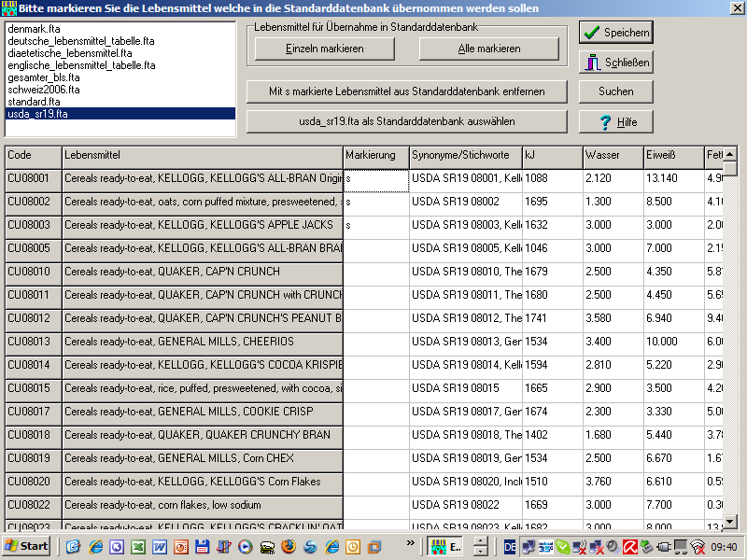This screenshot has width=747, height=560.
Task: Click the Markierung cell for CU08005
Action: 376,248
